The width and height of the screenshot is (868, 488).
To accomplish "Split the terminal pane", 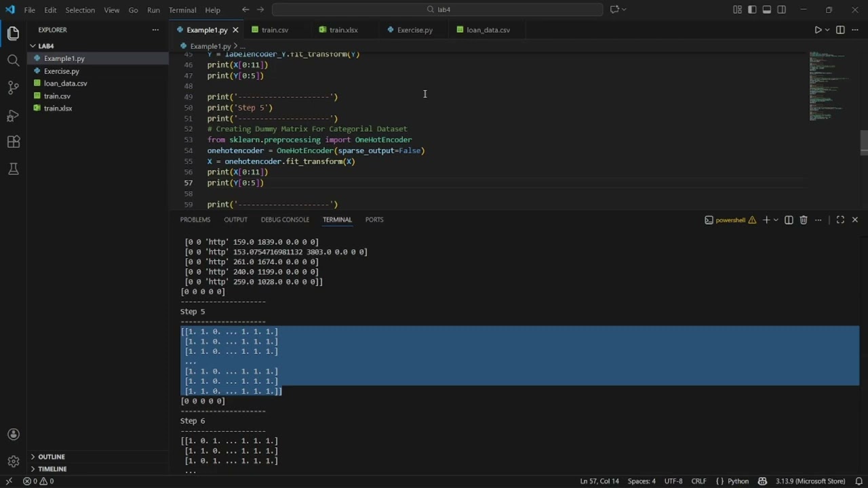I will [x=789, y=220].
